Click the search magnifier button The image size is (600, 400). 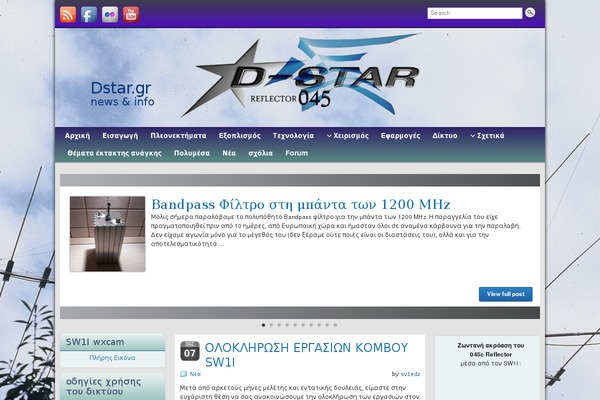530,13
